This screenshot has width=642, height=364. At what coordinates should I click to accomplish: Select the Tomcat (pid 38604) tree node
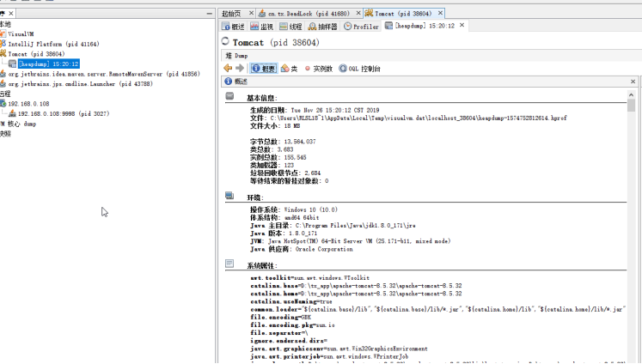tap(36, 53)
